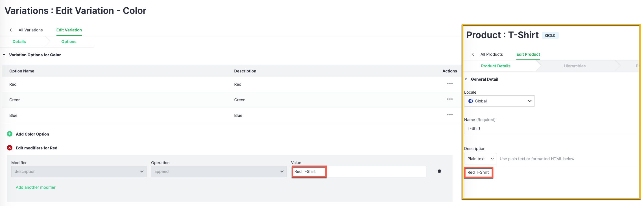The image size is (644, 206).
Task: Click the product Name input field
Action: (551, 128)
